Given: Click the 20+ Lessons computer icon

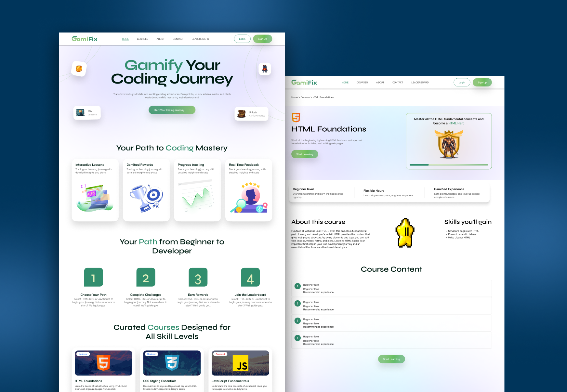Looking at the screenshot, I should point(80,113).
